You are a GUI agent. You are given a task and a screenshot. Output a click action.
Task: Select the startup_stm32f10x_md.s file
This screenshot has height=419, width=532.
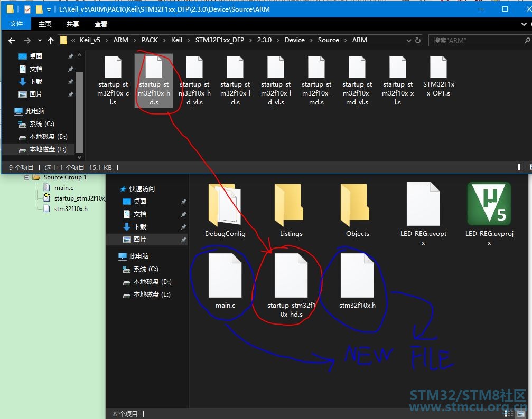[x=316, y=81]
